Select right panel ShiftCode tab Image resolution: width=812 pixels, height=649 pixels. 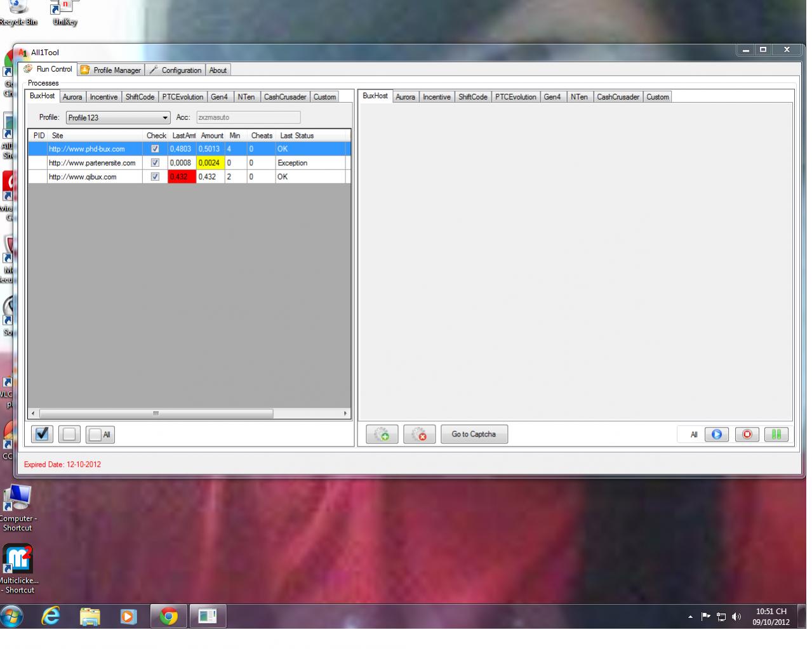coord(473,97)
